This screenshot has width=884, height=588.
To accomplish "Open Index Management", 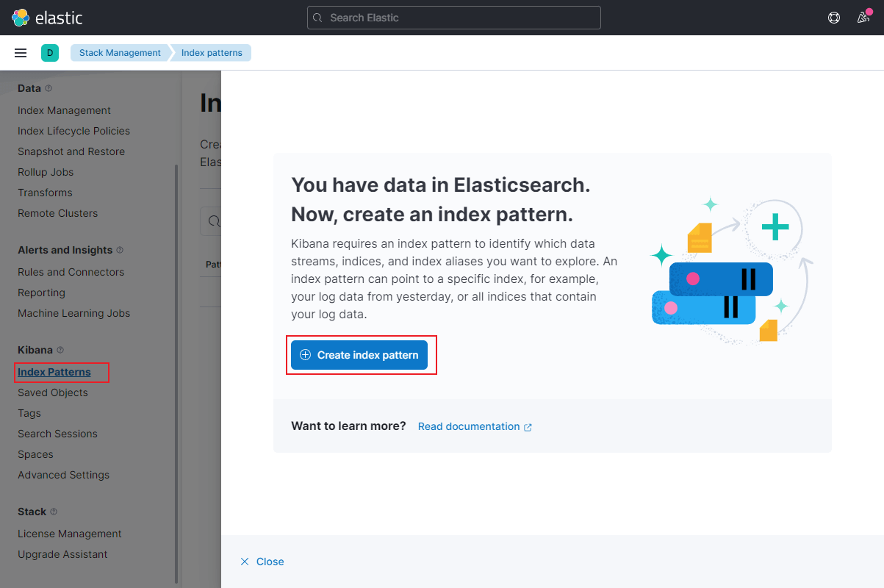I will point(64,110).
